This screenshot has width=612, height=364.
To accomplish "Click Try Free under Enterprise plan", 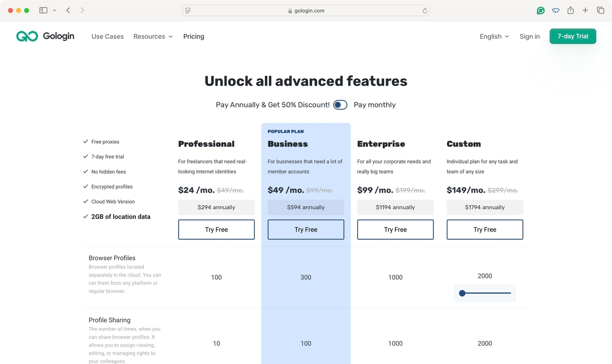I will pyautogui.click(x=395, y=229).
